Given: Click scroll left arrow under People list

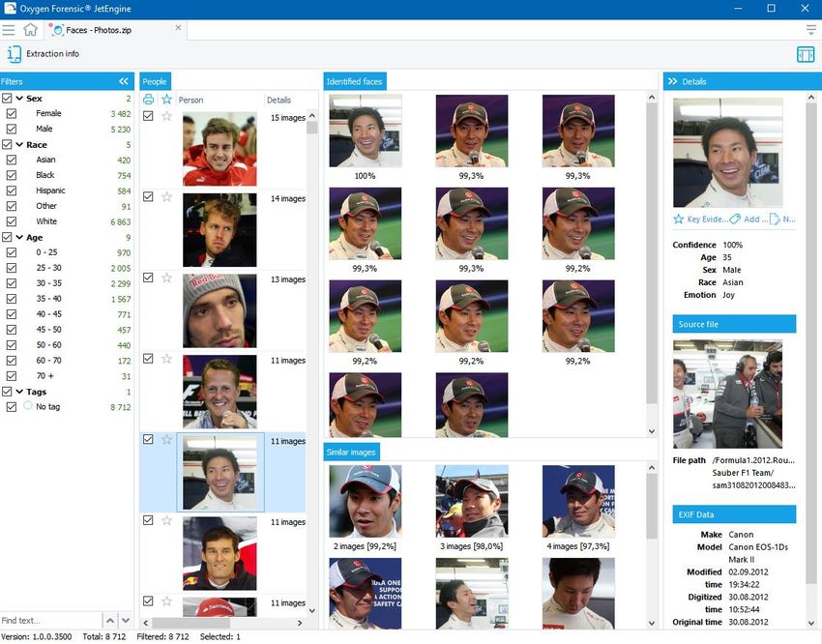Looking at the screenshot, I should 146,623.
